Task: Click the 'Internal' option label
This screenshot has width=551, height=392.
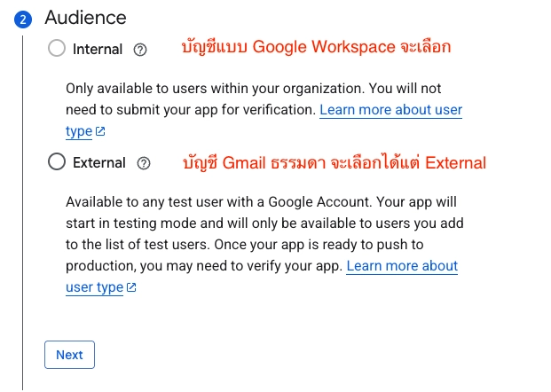Action: point(98,49)
